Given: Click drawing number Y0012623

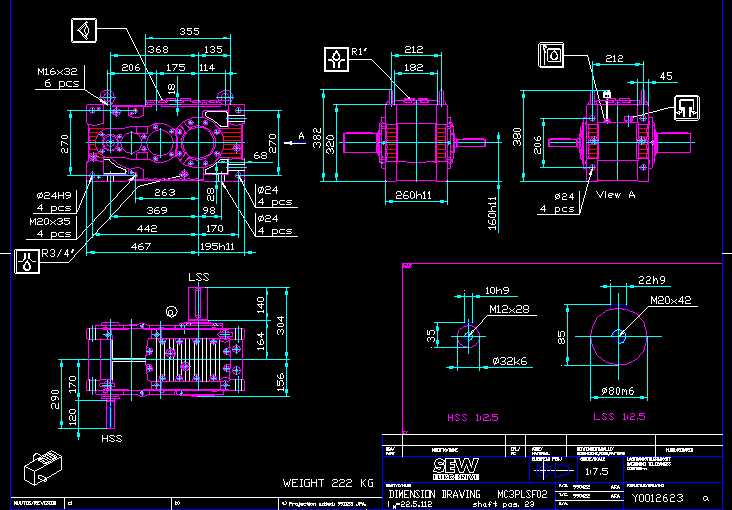Looking at the screenshot, I should 658,498.
